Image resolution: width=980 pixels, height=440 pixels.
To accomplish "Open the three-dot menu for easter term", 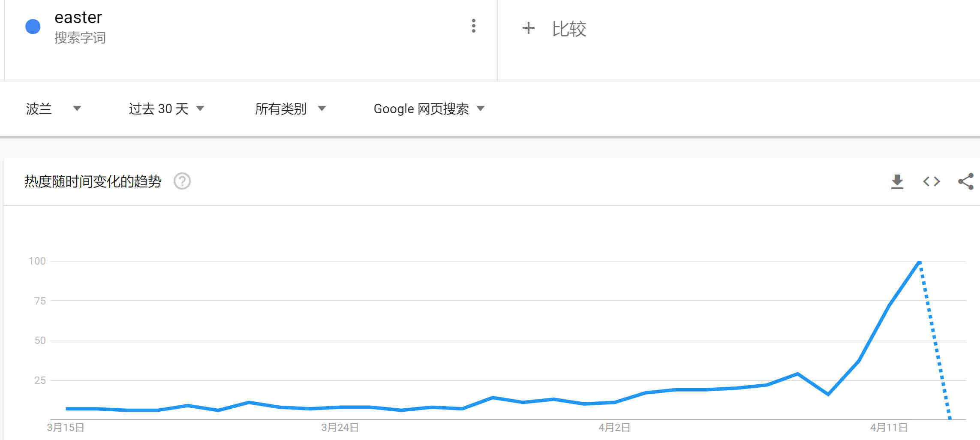I will (473, 26).
